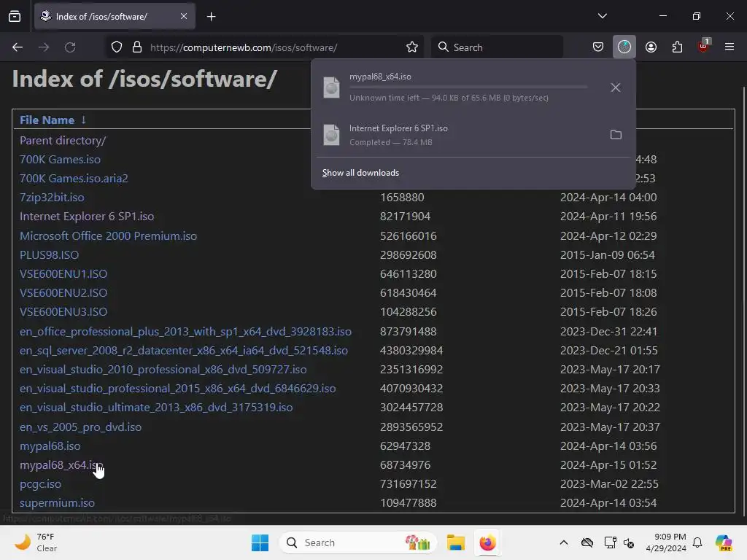This screenshot has height=560, width=747.
Task: Download VSE600ENU2.ISO
Action: tap(63, 293)
